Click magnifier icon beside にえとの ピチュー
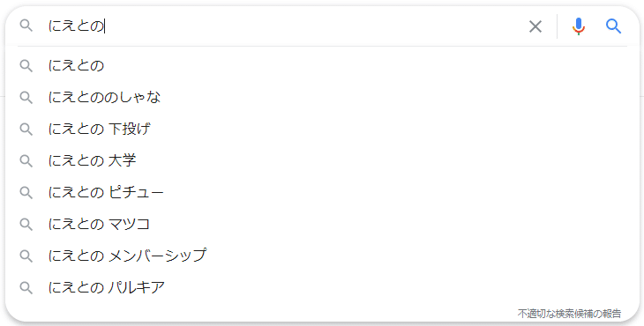The image size is (644, 326). tap(26, 192)
